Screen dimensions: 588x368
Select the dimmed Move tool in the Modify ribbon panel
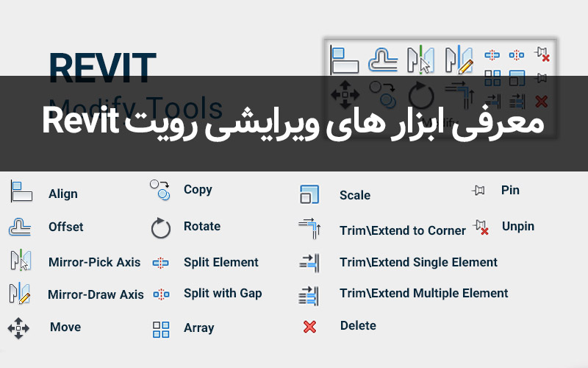345,95
